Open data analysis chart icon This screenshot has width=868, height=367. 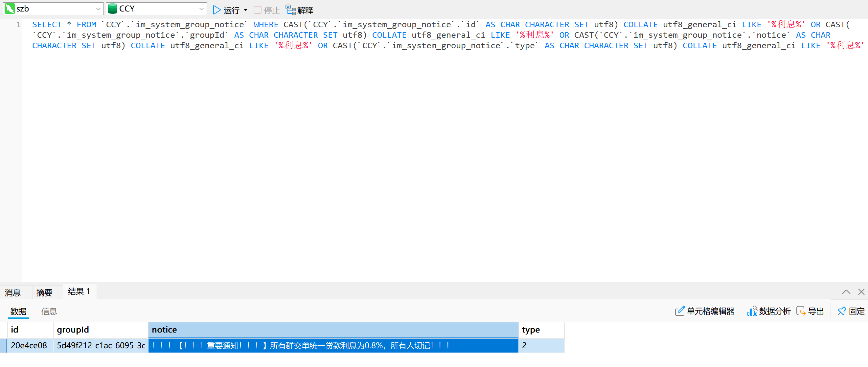pos(752,311)
